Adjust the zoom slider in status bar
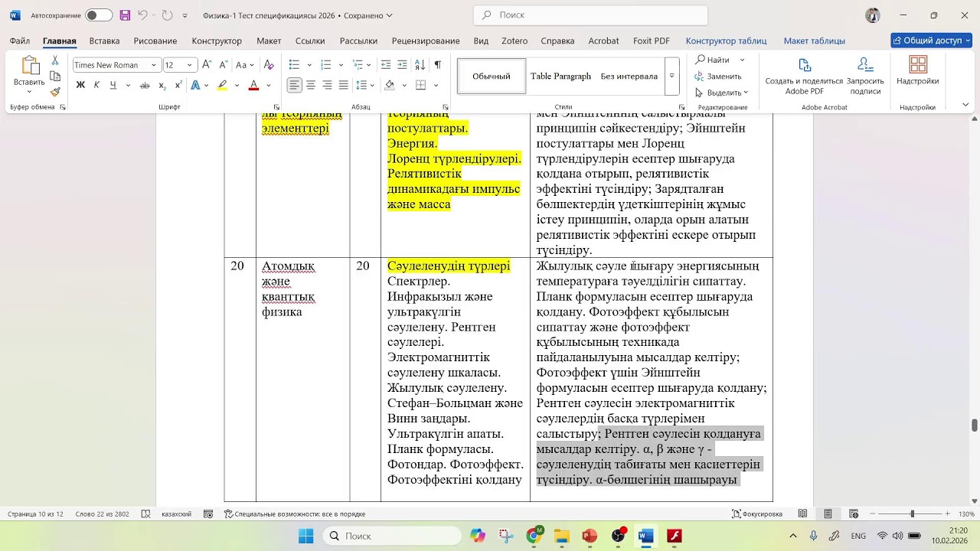 (x=912, y=514)
